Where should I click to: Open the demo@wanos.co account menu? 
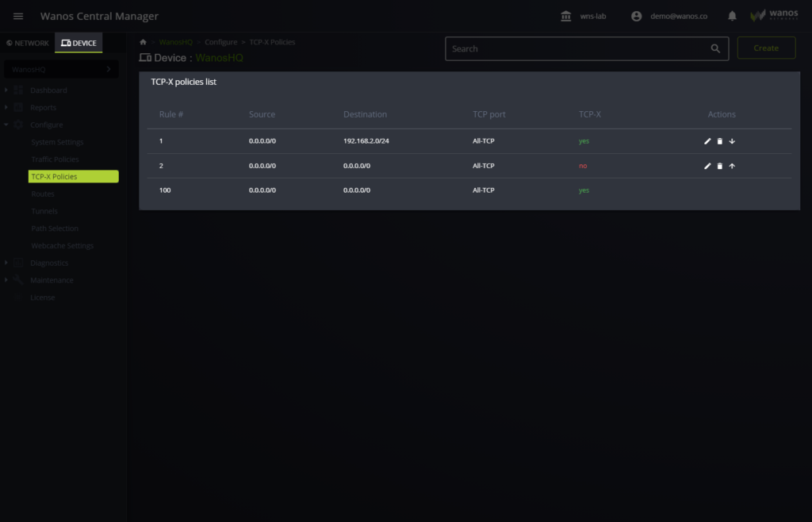(669, 17)
